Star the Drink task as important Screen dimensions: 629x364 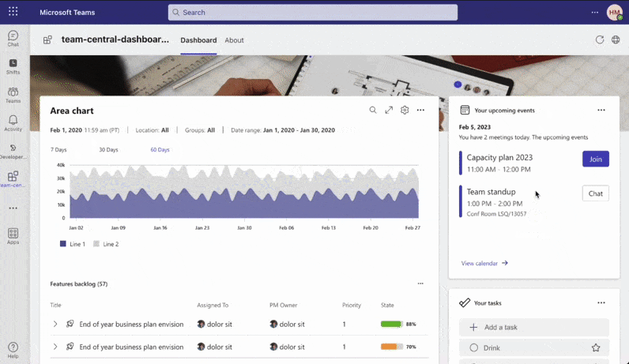coord(596,347)
